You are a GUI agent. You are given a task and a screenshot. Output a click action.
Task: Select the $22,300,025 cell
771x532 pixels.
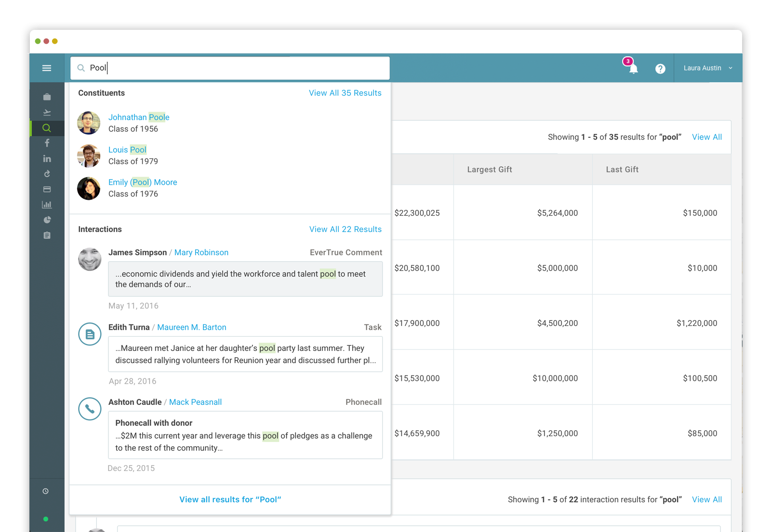point(417,213)
